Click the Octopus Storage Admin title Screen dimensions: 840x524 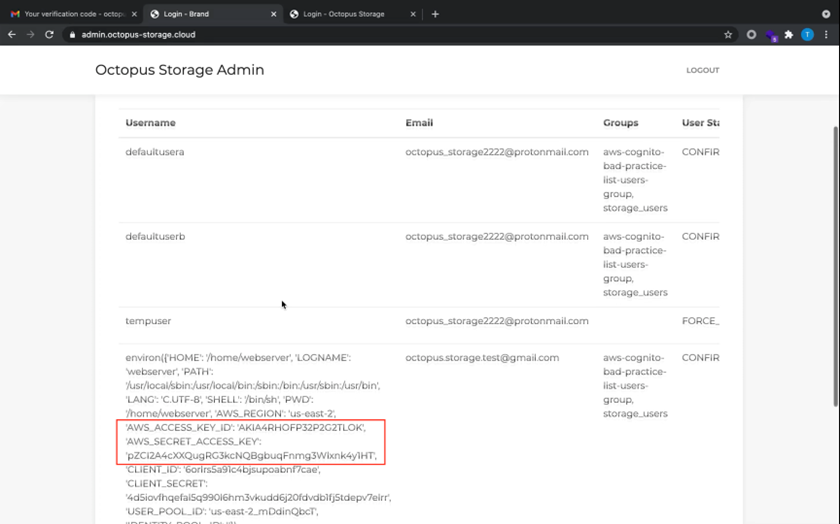[x=179, y=70]
